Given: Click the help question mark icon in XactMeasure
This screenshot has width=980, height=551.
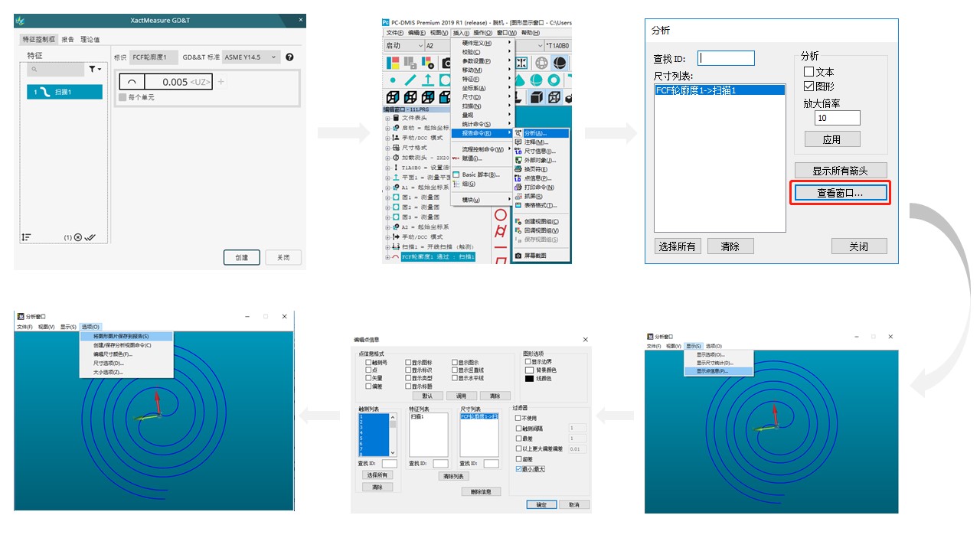Looking at the screenshot, I should tap(289, 57).
